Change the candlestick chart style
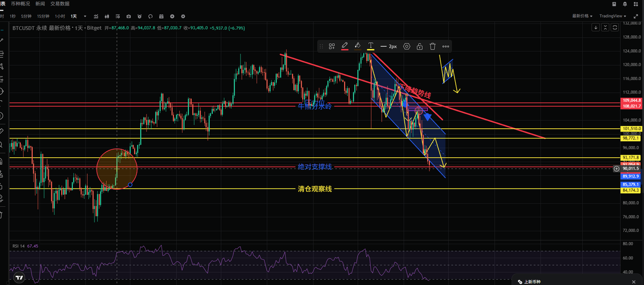Screen dimensions: 644x285 pyautogui.click(x=107, y=17)
